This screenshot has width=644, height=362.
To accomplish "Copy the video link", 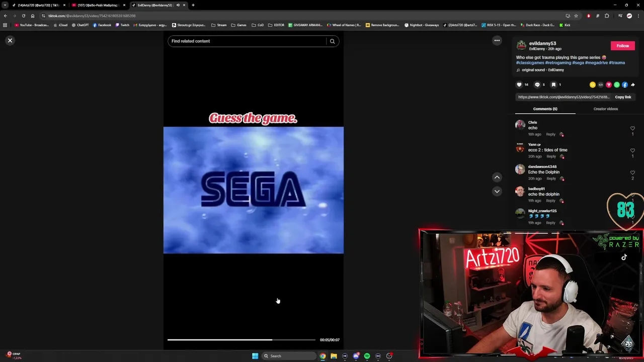I will pos(623,97).
